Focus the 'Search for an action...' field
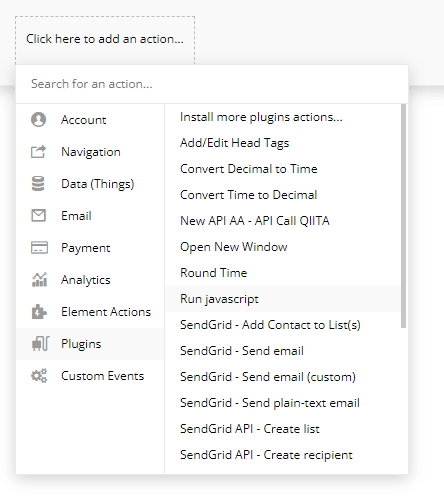Screen dimensions: 444x496 (212, 84)
